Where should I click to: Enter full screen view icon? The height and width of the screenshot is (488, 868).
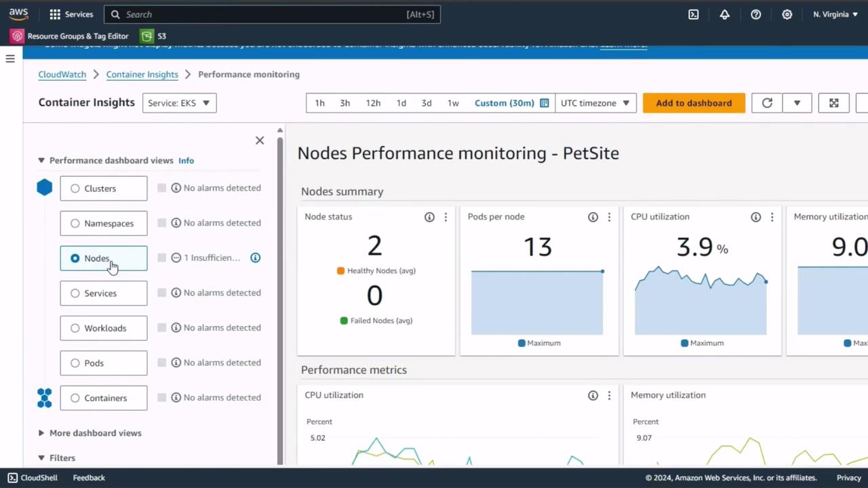tap(833, 103)
